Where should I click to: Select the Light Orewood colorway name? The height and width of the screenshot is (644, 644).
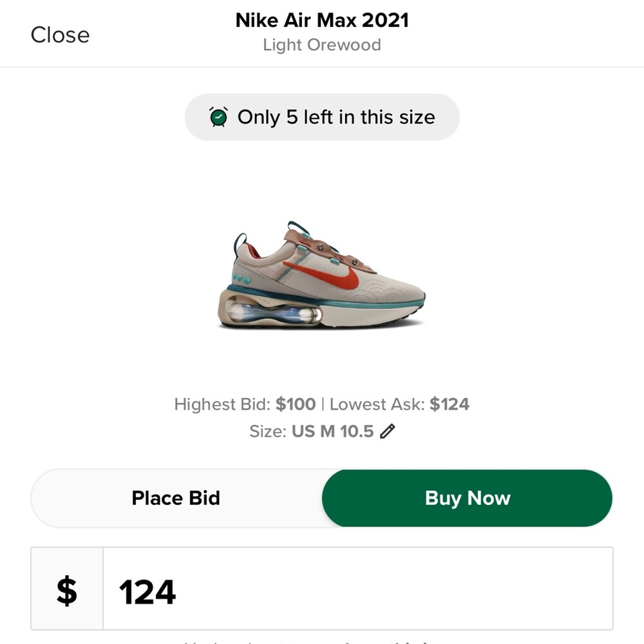pos(321,44)
